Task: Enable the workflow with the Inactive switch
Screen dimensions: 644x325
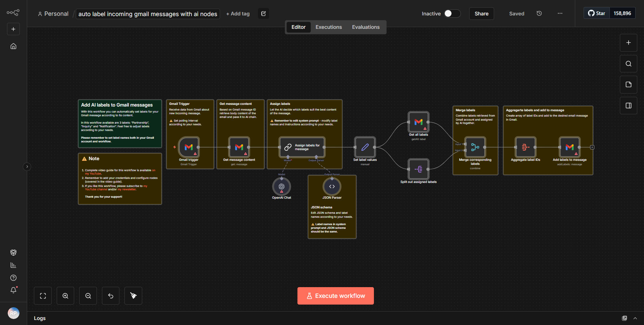Action: [451, 13]
